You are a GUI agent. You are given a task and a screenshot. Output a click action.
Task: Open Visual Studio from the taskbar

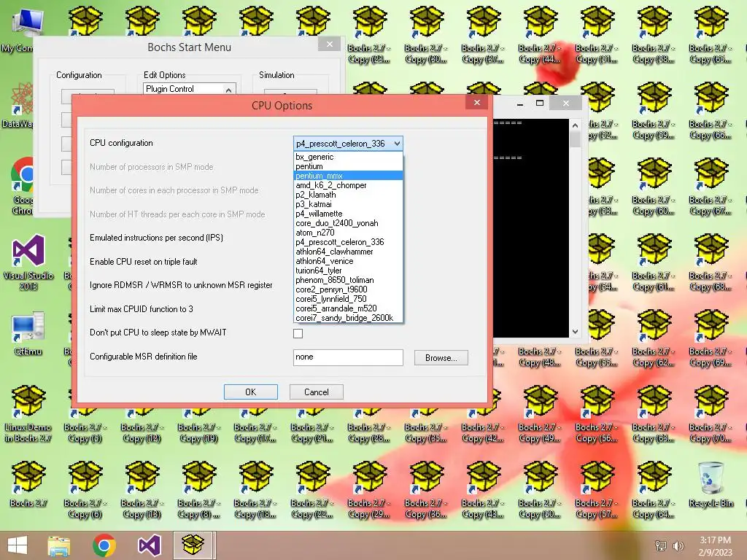tap(149, 545)
